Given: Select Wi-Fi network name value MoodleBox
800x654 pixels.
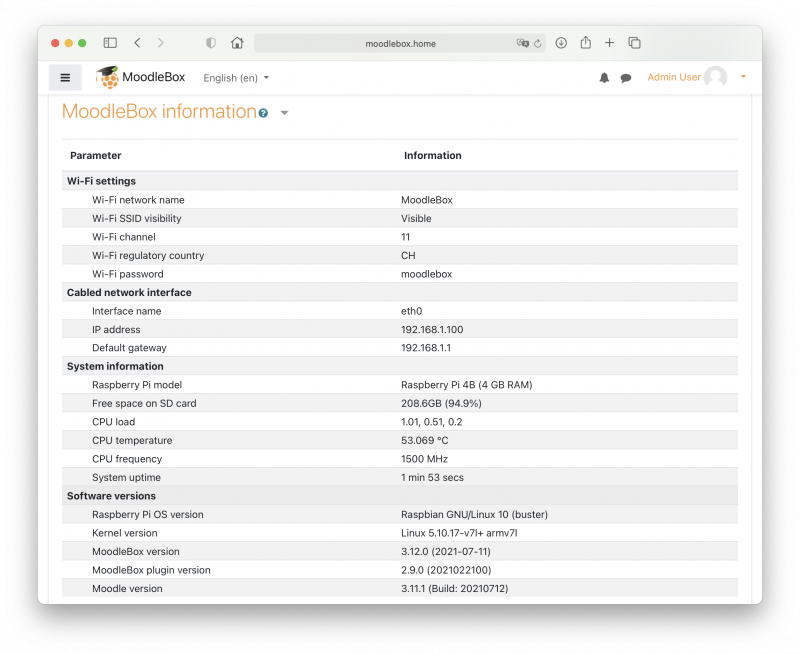Looking at the screenshot, I should pyautogui.click(x=427, y=200).
